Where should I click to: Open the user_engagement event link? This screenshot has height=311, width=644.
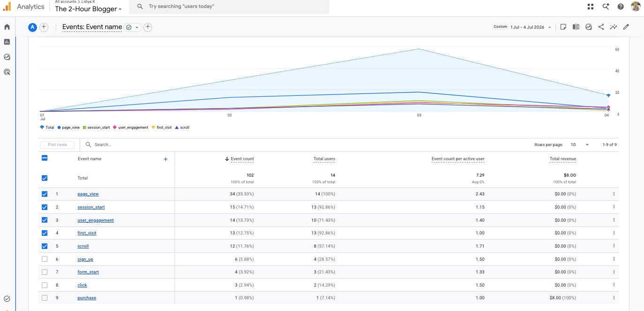pyautogui.click(x=96, y=220)
